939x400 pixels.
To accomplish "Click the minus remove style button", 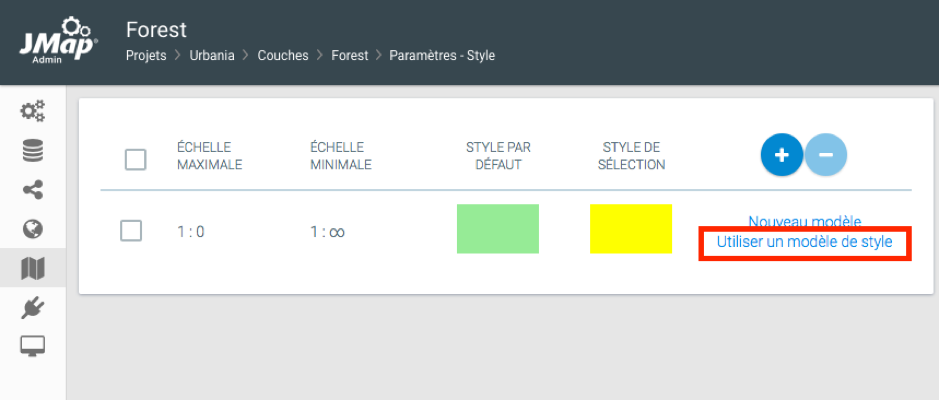I will pos(826,155).
